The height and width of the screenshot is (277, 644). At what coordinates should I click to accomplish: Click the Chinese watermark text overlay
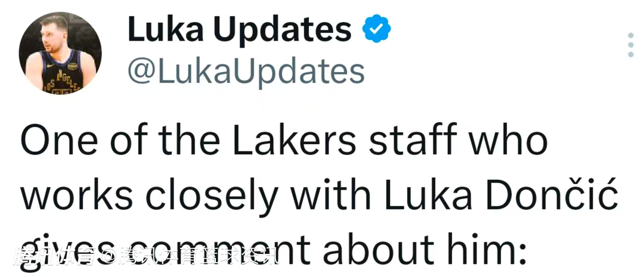145,257
